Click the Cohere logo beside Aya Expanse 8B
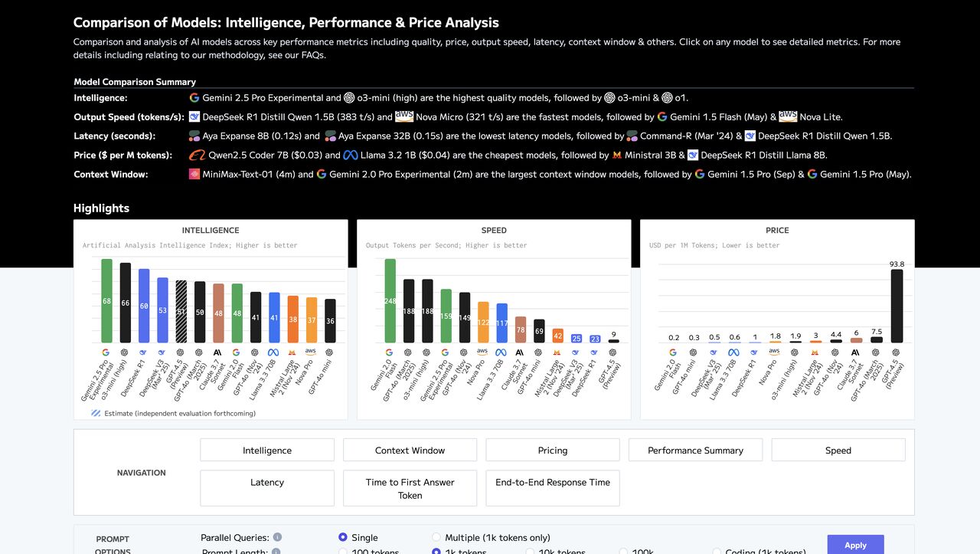 194,136
